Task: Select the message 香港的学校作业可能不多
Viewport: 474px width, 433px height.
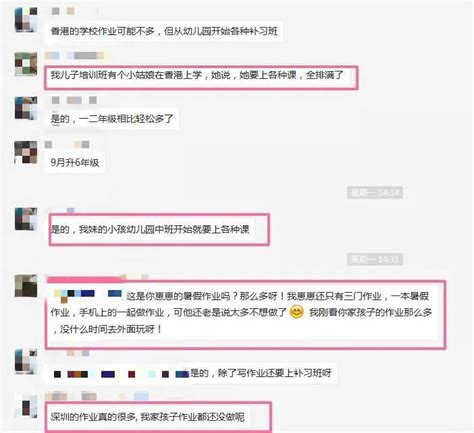Action: point(164,31)
